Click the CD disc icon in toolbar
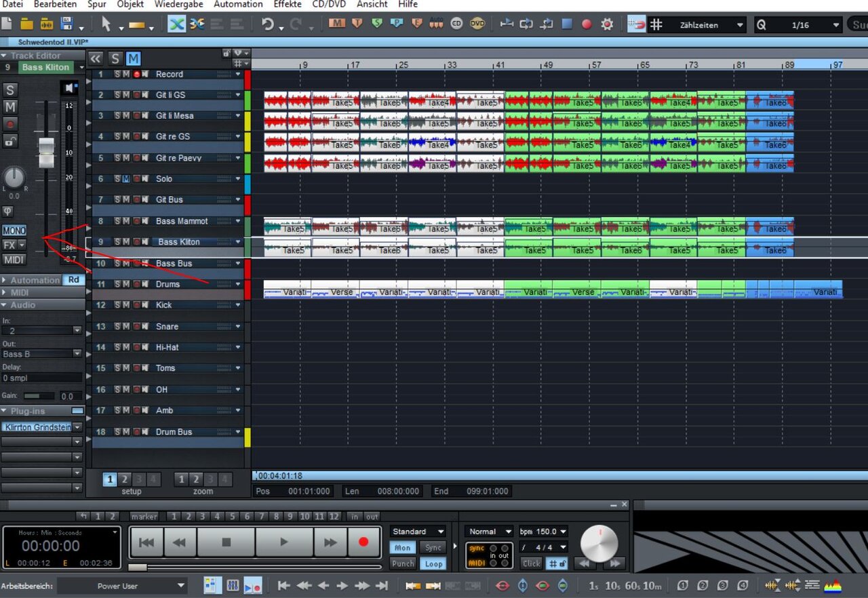The image size is (868, 598). [x=457, y=24]
